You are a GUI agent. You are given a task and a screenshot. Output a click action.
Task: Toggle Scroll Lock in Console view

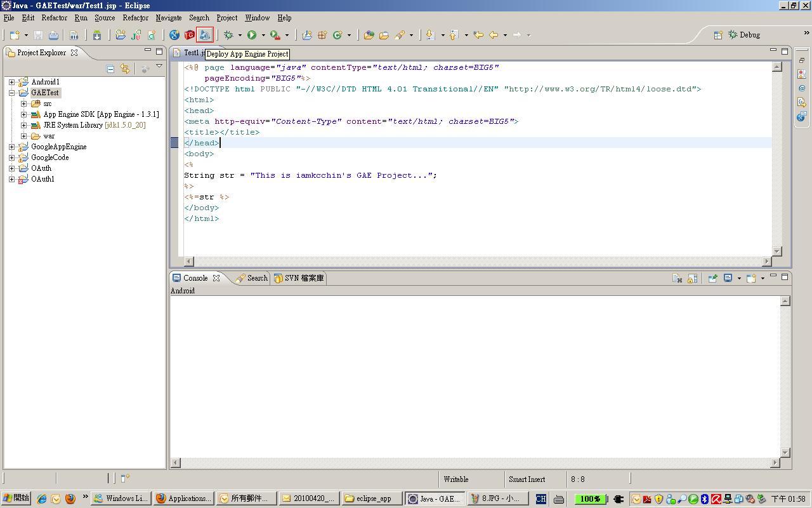[x=692, y=278]
